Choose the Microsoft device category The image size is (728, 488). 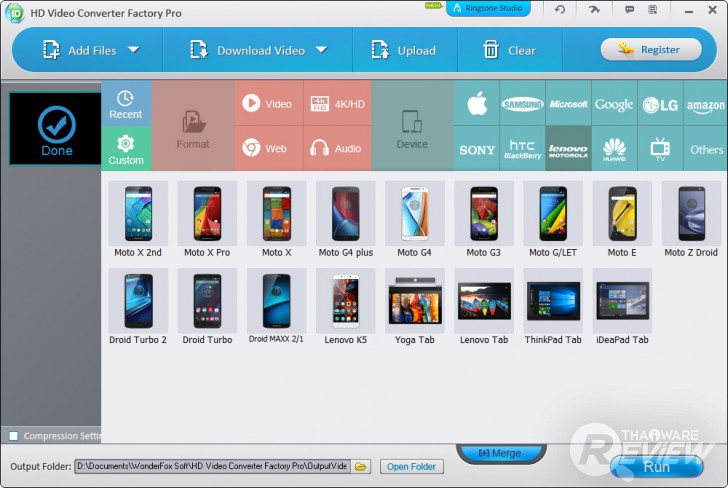pyautogui.click(x=568, y=103)
